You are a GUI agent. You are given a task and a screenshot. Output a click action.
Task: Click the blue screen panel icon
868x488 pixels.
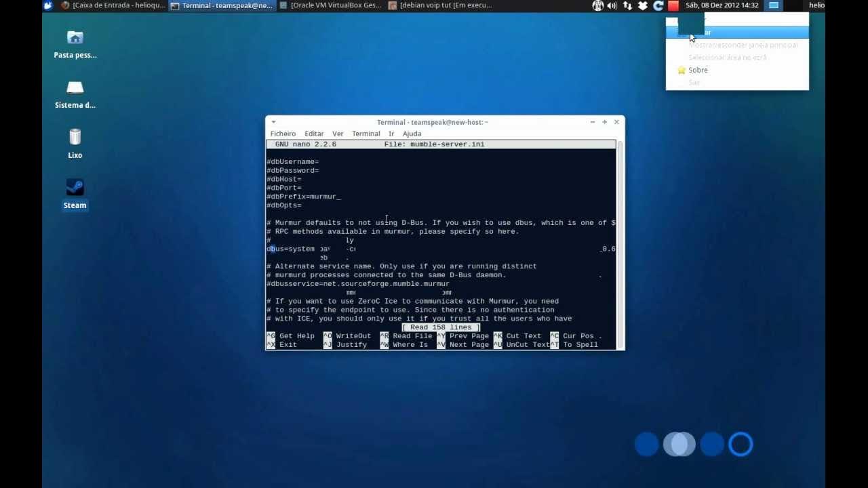click(x=773, y=5)
